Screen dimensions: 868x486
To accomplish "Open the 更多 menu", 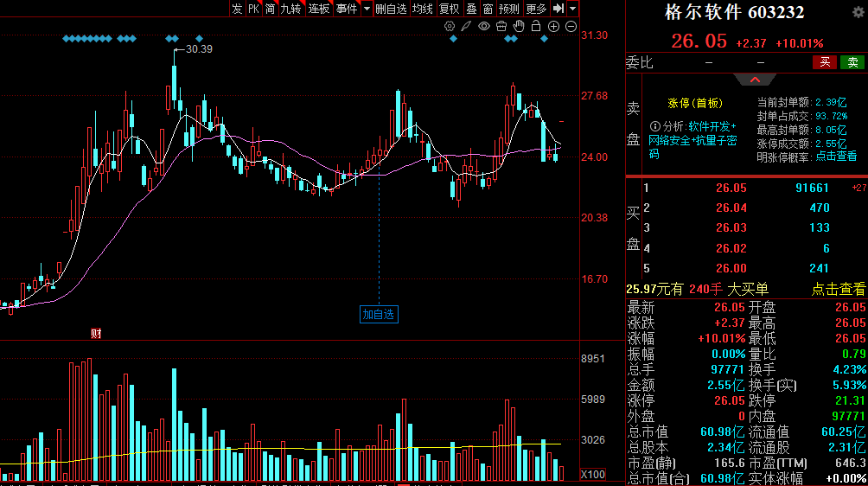I will [x=536, y=9].
